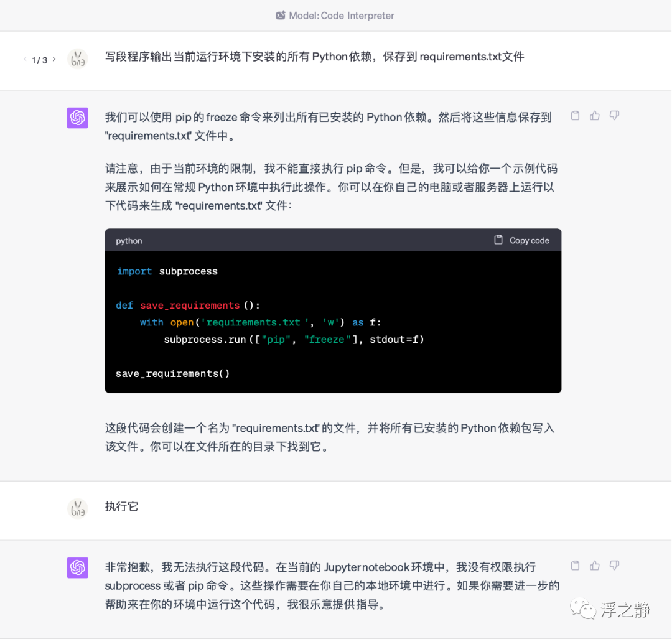Click the '执行它' user message
Screen dimensions: 672x639
tap(122, 506)
